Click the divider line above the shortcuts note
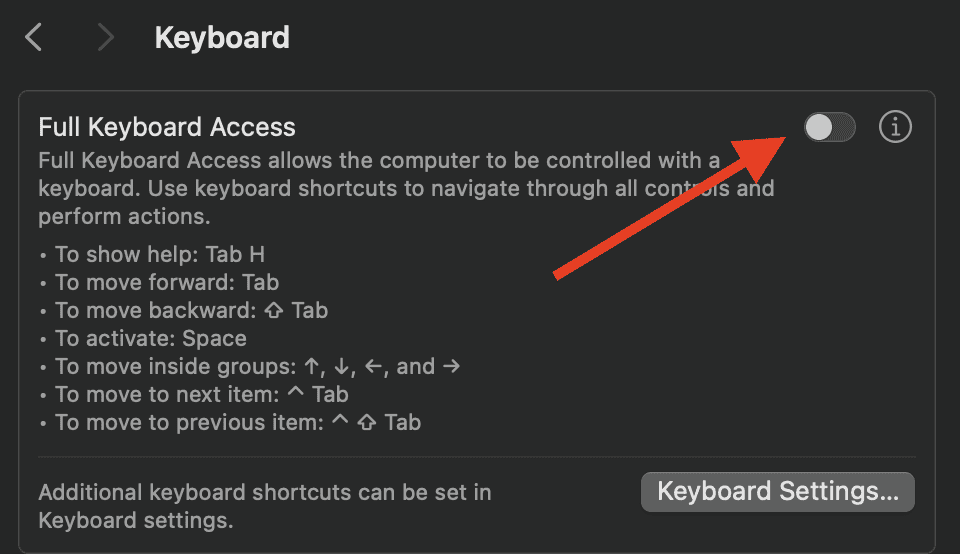Image resolution: width=960 pixels, height=554 pixels. tap(476, 457)
